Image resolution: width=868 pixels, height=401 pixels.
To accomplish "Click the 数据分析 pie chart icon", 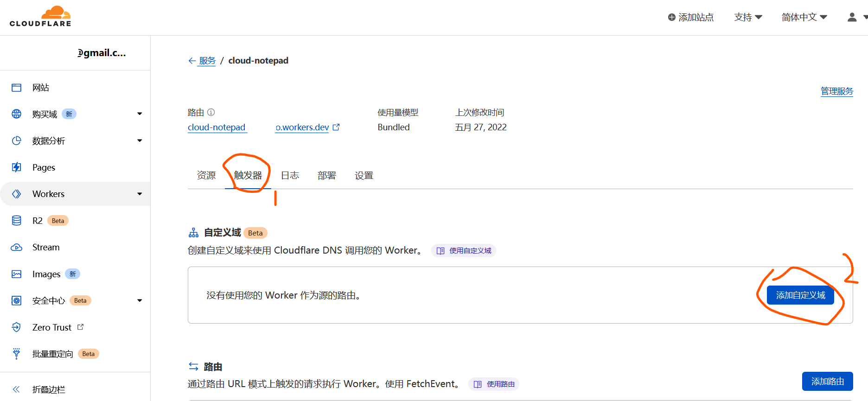I will click(x=17, y=140).
